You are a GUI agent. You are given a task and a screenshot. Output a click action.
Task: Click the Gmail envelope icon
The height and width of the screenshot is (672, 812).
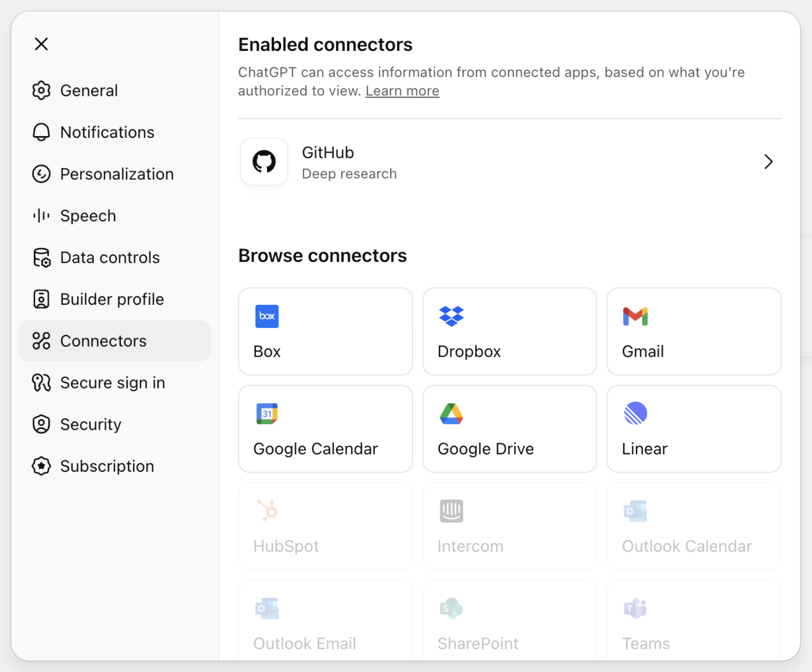(635, 316)
